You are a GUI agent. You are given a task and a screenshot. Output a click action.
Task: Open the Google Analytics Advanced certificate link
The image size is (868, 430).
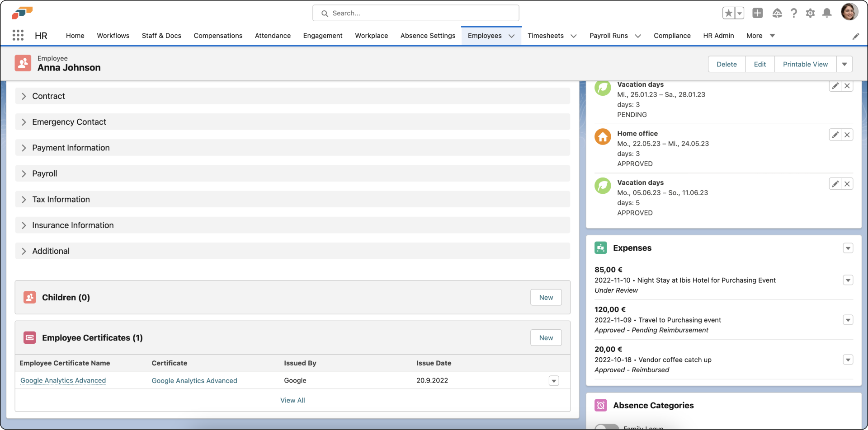click(x=194, y=380)
